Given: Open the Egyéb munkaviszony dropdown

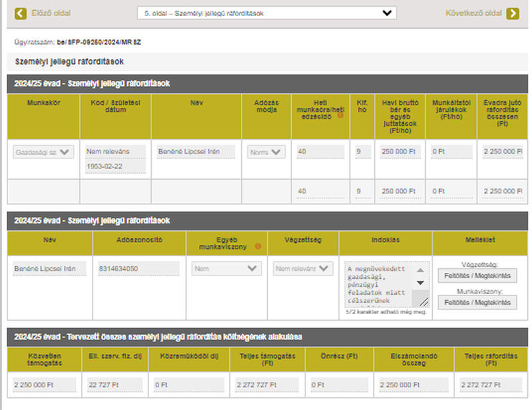Looking at the screenshot, I should pos(226,269).
